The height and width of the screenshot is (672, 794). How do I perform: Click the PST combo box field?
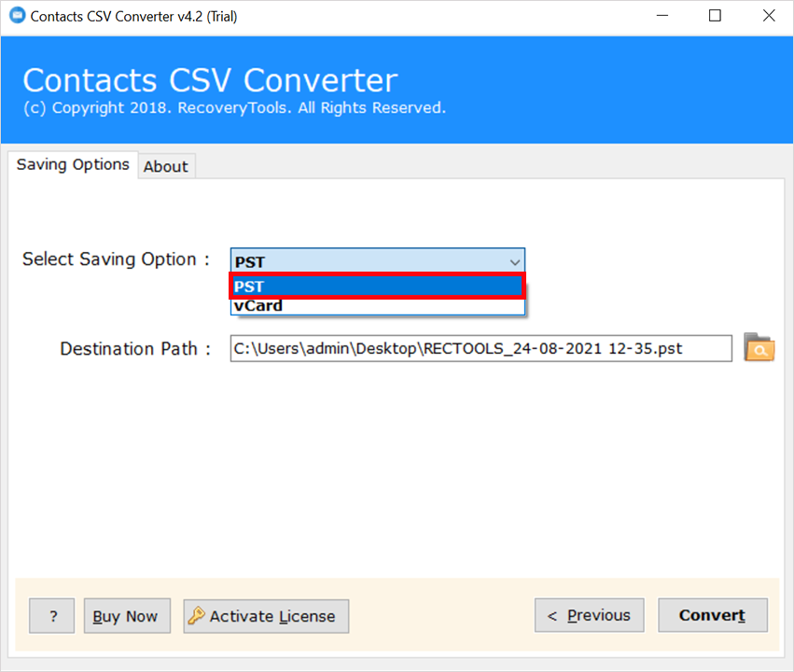point(377,261)
